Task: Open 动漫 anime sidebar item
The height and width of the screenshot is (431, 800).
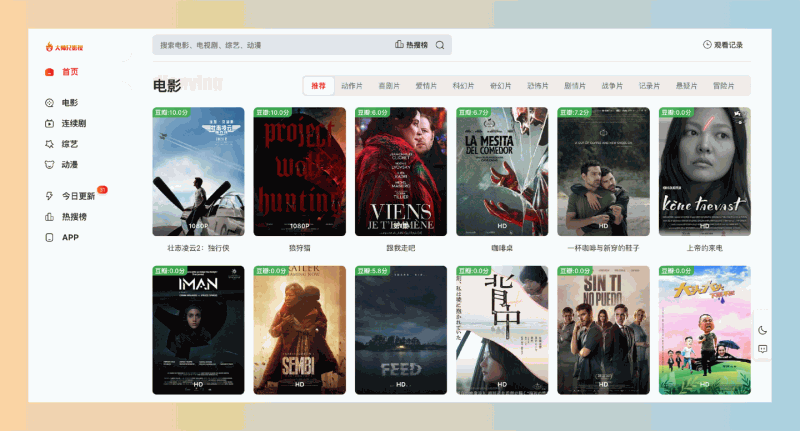Action: coord(62,165)
